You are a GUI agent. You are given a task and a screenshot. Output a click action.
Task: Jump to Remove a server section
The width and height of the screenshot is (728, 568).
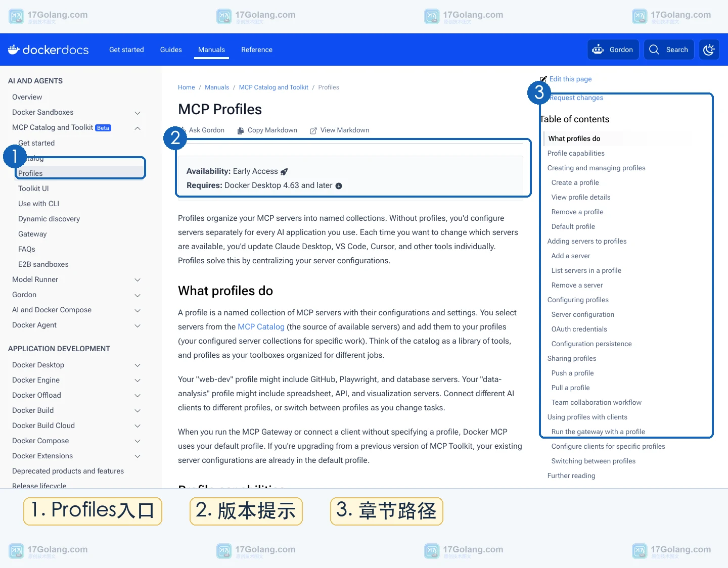coord(577,285)
